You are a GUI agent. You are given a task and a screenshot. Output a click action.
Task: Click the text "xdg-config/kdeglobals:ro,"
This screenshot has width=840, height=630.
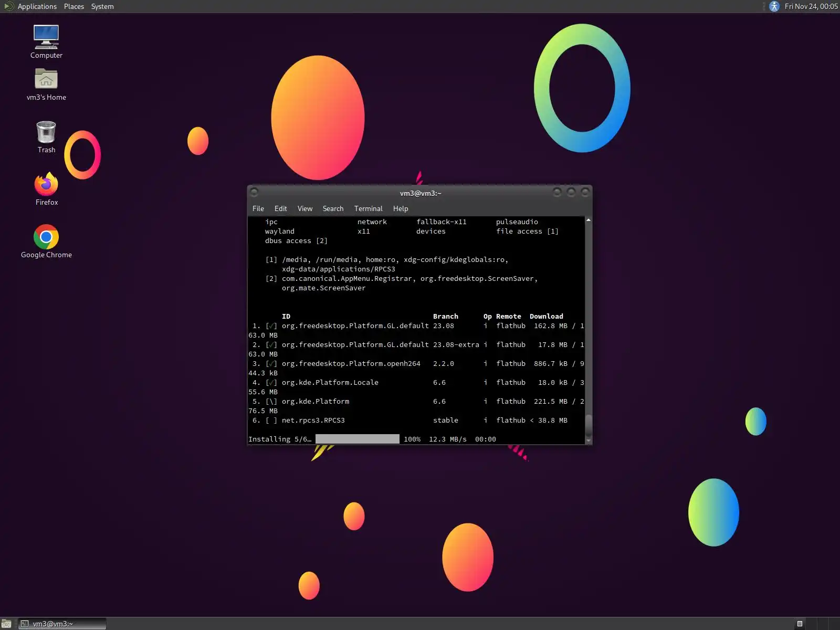(456, 259)
